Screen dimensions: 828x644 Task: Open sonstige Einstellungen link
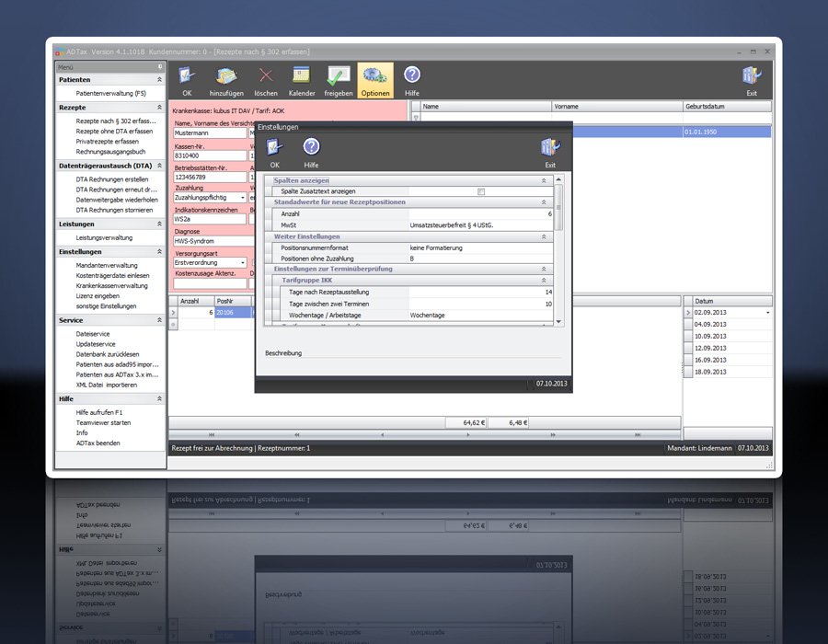[106, 306]
